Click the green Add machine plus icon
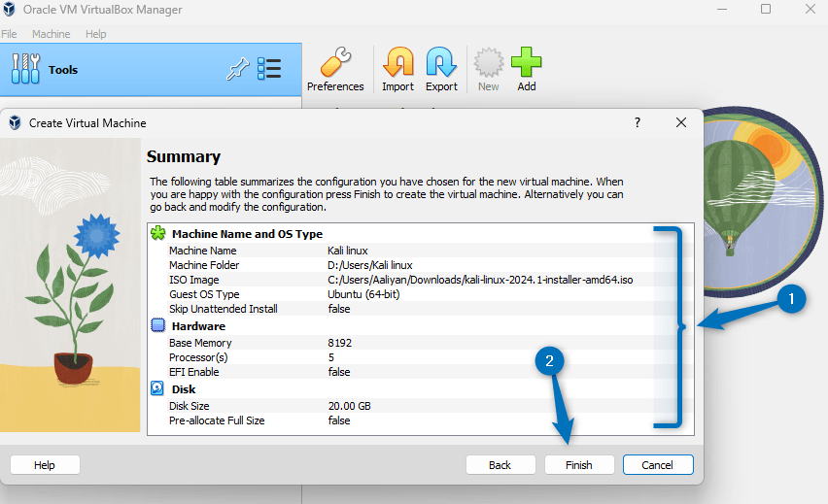The image size is (828, 504). point(527,62)
